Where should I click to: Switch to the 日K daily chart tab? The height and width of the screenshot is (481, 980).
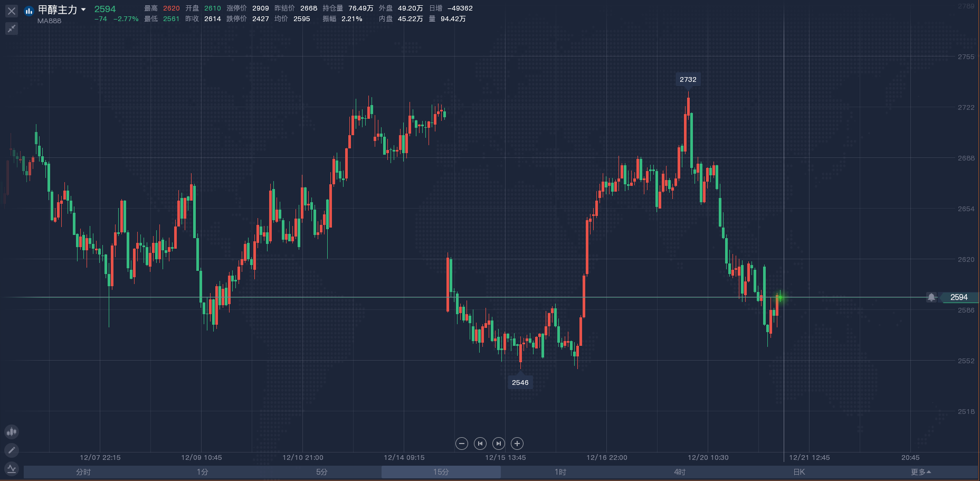799,472
